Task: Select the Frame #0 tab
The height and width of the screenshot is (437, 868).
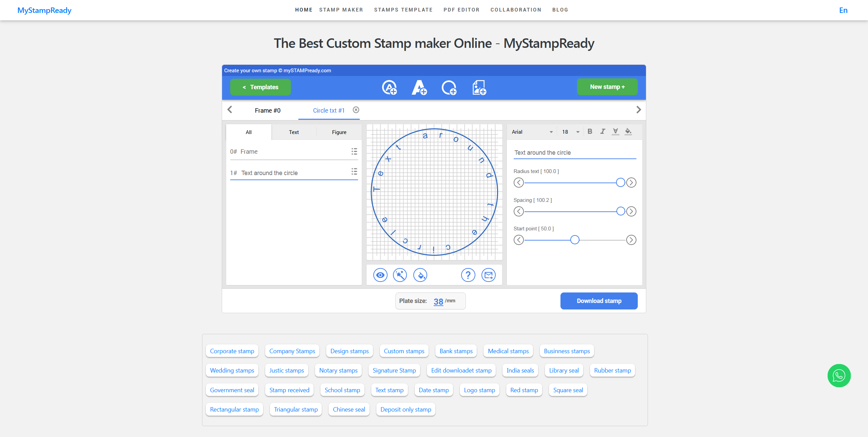Action: point(268,110)
